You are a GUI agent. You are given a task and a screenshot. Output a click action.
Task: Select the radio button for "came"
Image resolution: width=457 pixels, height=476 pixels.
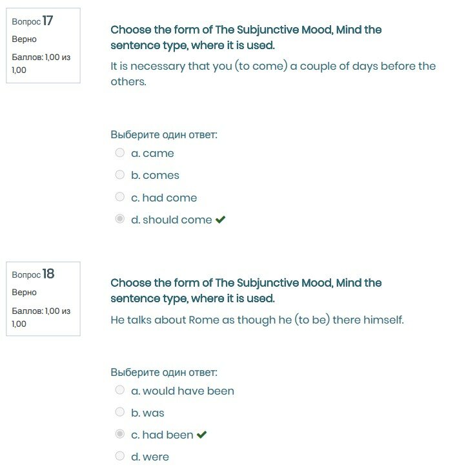(120, 153)
